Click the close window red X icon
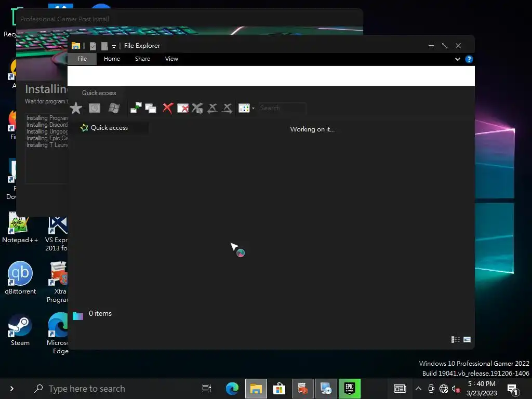Image resolution: width=532 pixels, height=399 pixels. 183,108
